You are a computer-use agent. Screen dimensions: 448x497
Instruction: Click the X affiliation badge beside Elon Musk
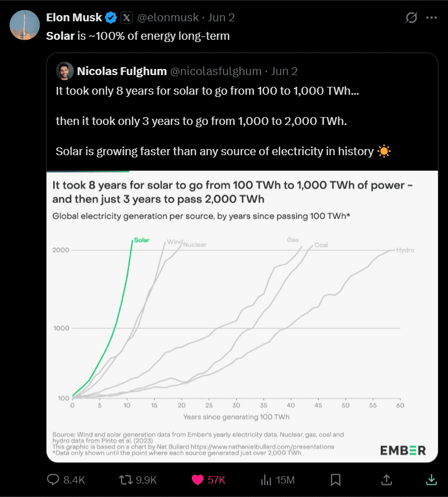coord(127,17)
